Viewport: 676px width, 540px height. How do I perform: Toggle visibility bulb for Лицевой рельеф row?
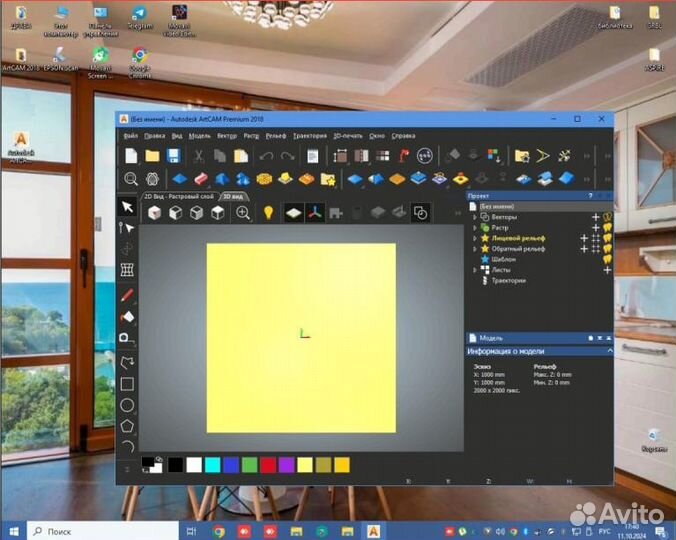607,238
